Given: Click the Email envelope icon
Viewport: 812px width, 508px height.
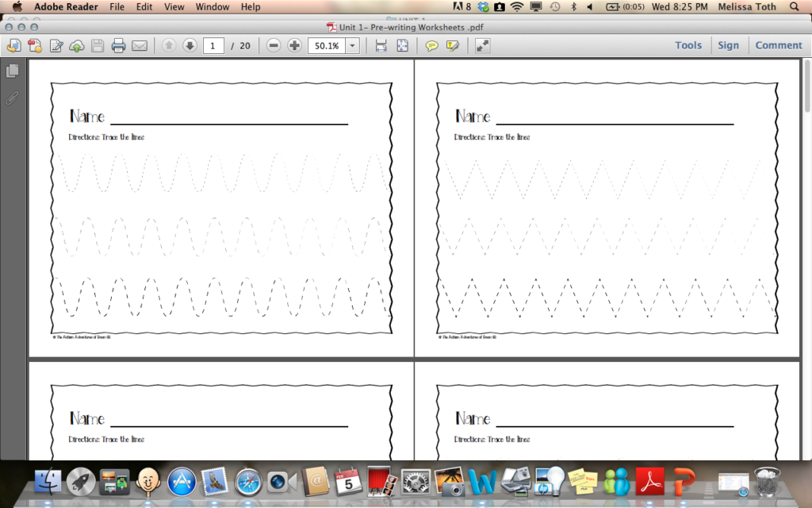Looking at the screenshot, I should [x=140, y=45].
